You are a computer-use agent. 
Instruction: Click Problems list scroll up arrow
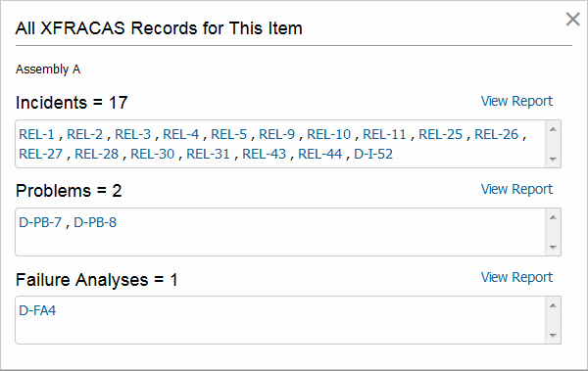[x=553, y=217]
